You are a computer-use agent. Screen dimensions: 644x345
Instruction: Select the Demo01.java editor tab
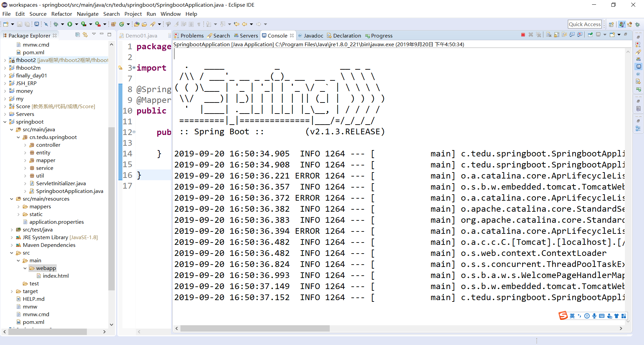138,36
